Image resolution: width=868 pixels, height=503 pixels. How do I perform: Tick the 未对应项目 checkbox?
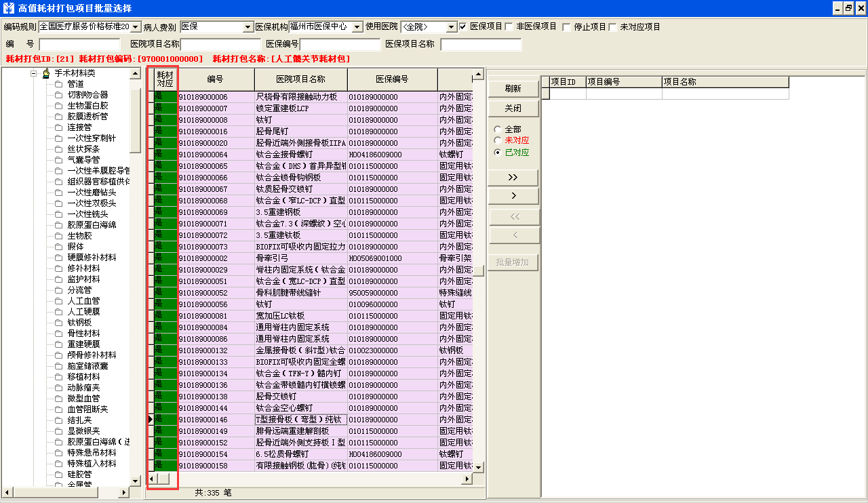coord(613,27)
